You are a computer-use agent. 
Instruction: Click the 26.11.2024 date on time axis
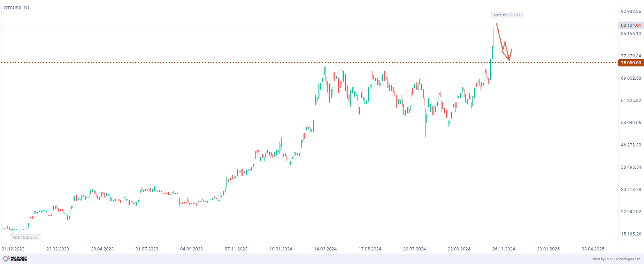coord(504,249)
